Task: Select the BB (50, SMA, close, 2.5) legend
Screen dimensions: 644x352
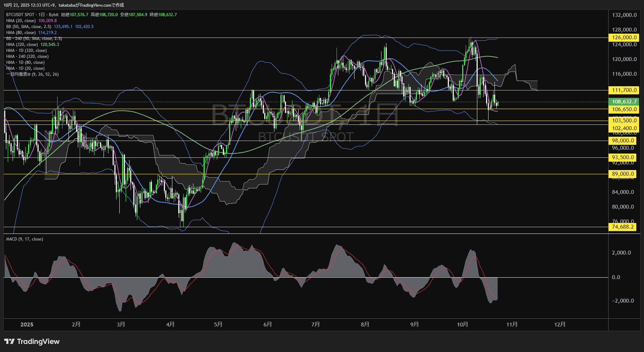Action: tap(29, 27)
